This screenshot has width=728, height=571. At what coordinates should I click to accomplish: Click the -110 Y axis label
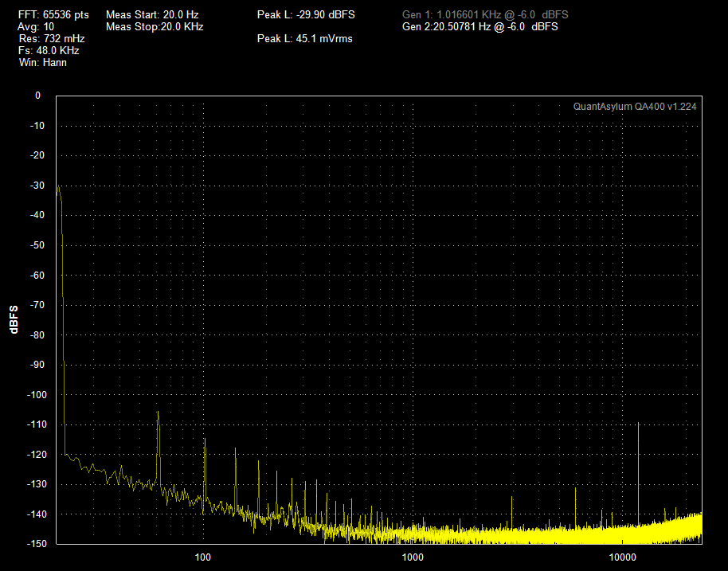pos(36,424)
